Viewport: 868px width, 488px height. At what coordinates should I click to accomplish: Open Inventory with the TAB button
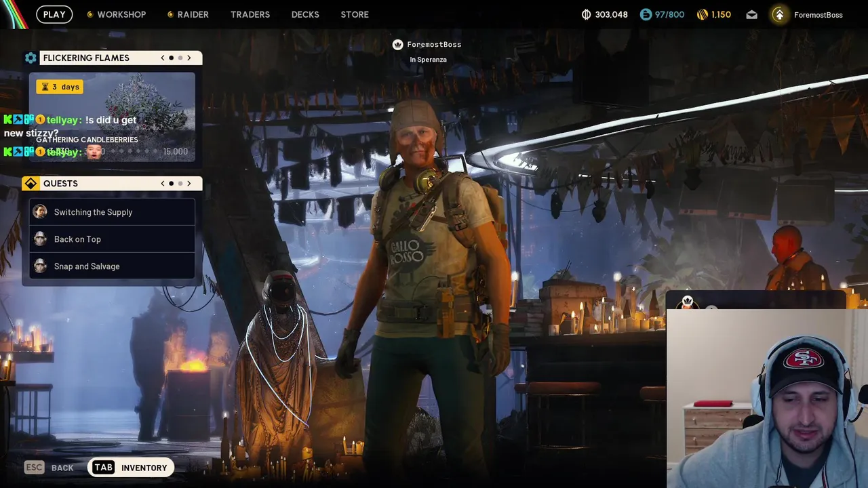point(131,468)
